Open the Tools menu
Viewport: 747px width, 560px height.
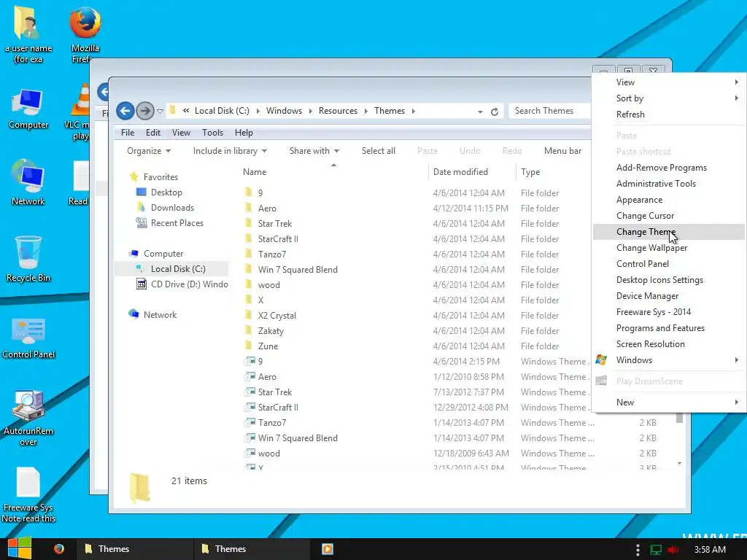tap(212, 133)
